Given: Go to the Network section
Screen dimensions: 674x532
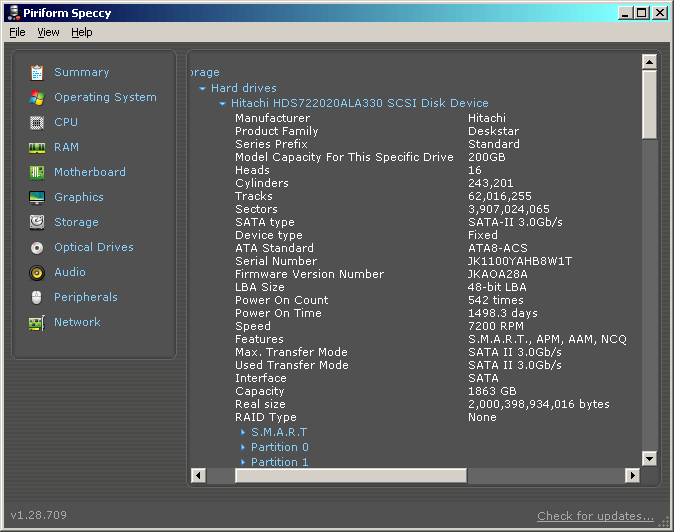Looking at the screenshot, I should click(77, 321).
